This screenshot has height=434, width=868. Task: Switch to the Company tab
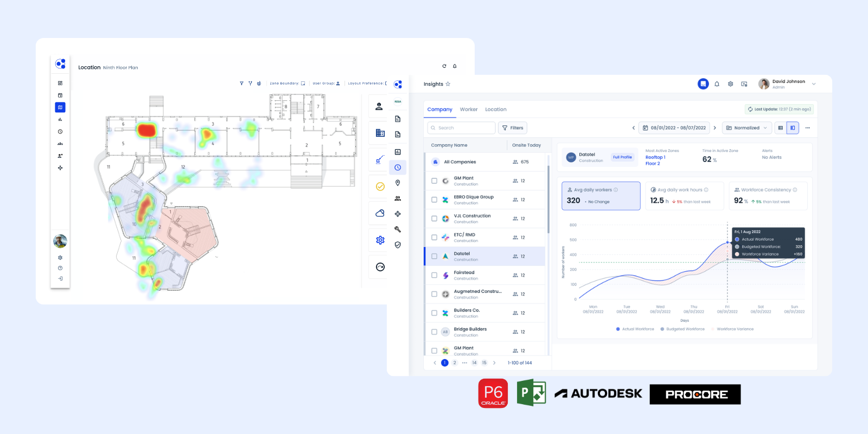(439, 110)
